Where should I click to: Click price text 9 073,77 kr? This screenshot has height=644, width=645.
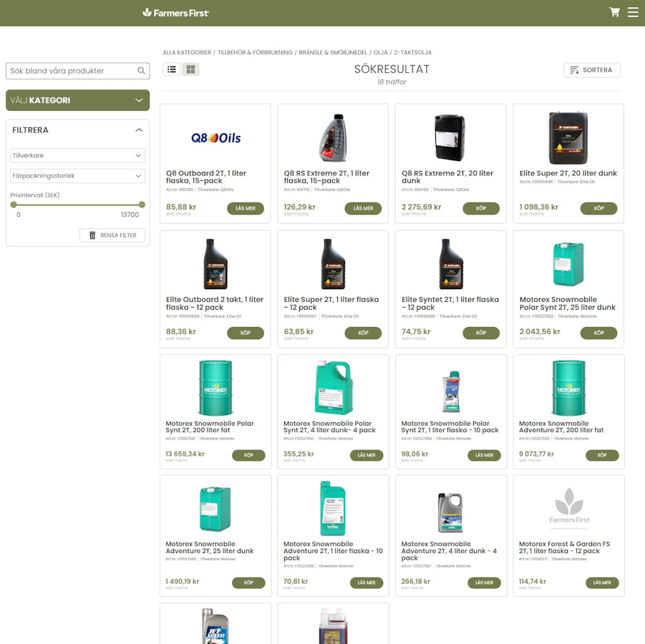(x=536, y=454)
